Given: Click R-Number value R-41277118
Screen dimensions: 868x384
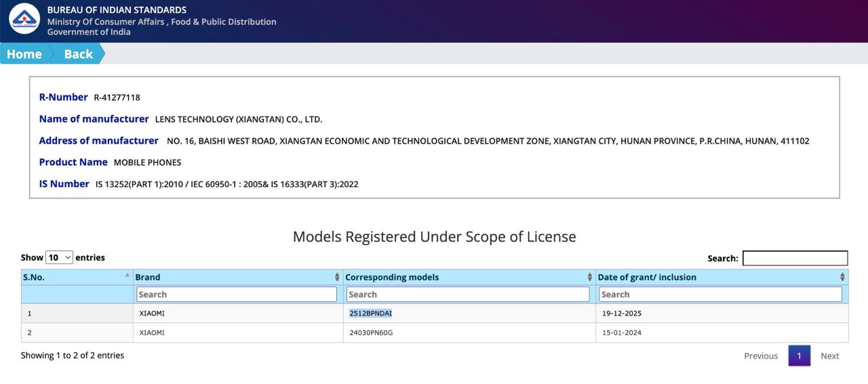Looking at the screenshot, I should [117, 98].
